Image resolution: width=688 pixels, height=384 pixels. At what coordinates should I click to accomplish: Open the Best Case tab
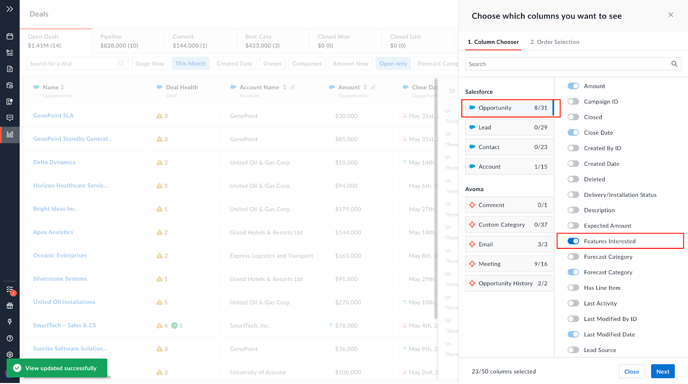tap(273, 41)
